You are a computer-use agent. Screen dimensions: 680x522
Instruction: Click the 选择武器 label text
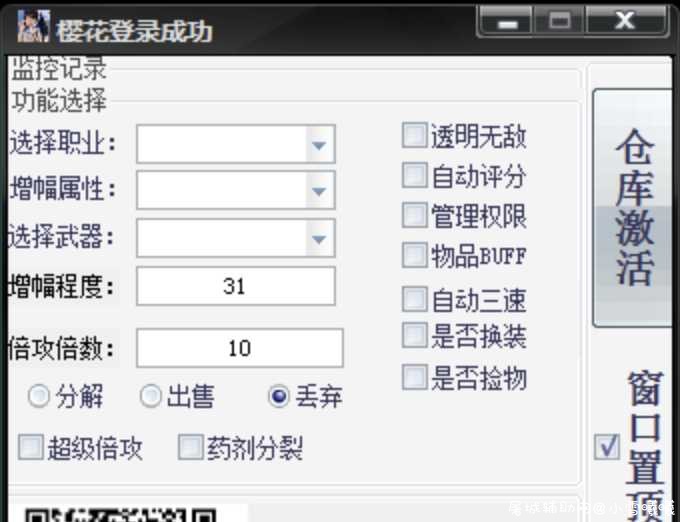click(62, 237)
